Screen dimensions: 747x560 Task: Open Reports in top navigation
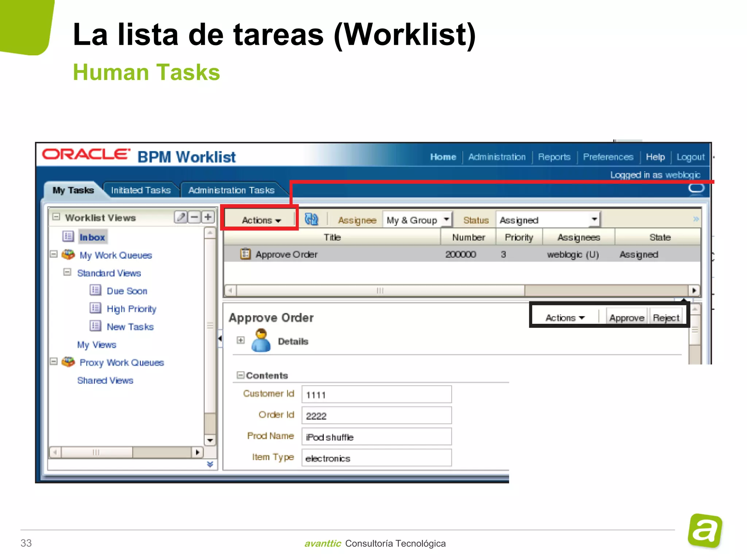(554, 157)
